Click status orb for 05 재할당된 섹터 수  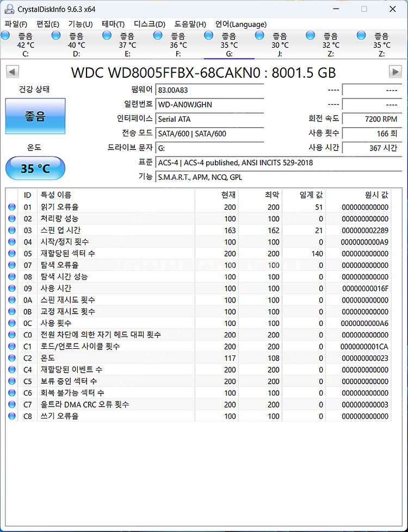[x=12, y=253]
